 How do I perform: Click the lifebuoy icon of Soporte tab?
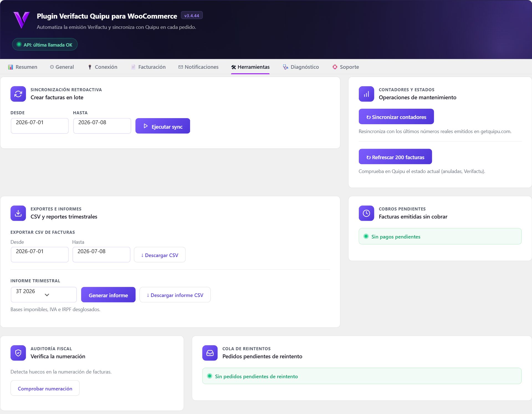[x=335, y=67]
